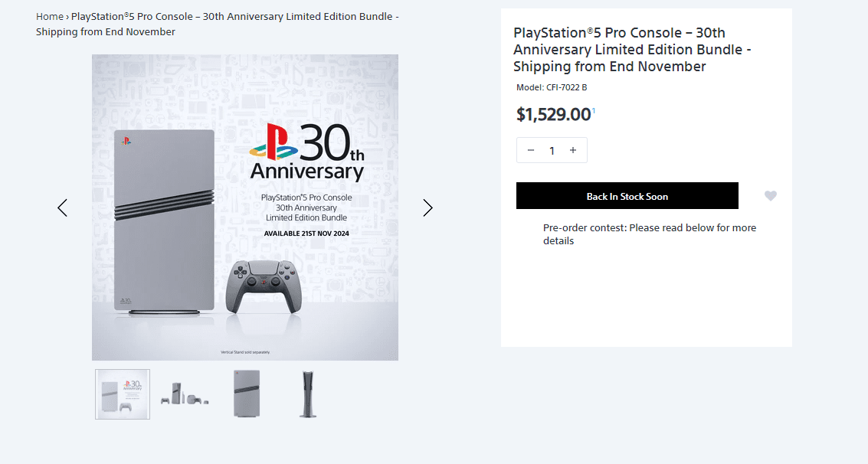Show the previous product image
Image resolution: width=868 pixels, height=464 pixels.
(62, 207)
